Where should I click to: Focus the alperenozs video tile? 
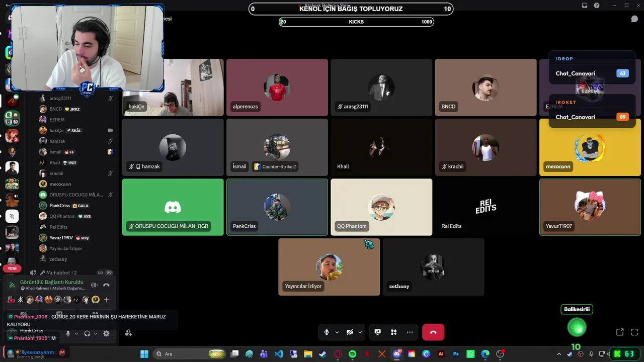coord(277,87)
